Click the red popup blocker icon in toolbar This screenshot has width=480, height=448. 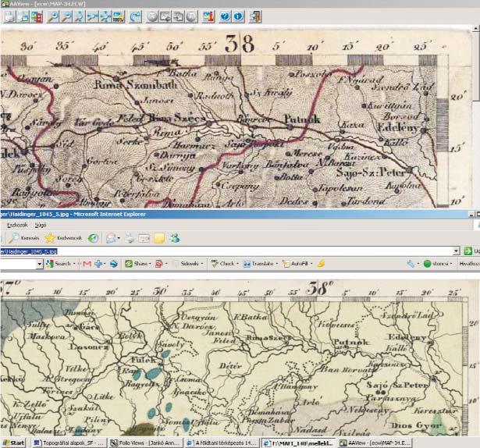tap(160, 264)
